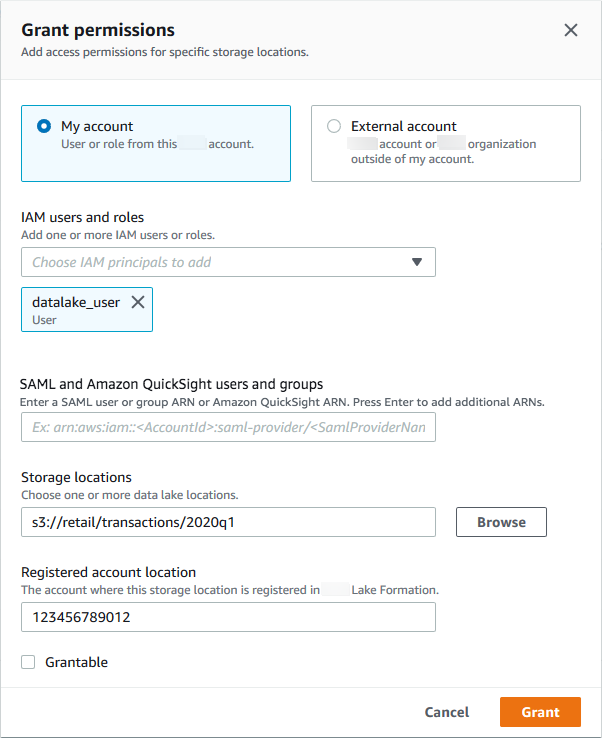Click the account ID field showing 123456789012
This screenshot has width=602, height=738.
pyautogui.click(x=228, y=617)
